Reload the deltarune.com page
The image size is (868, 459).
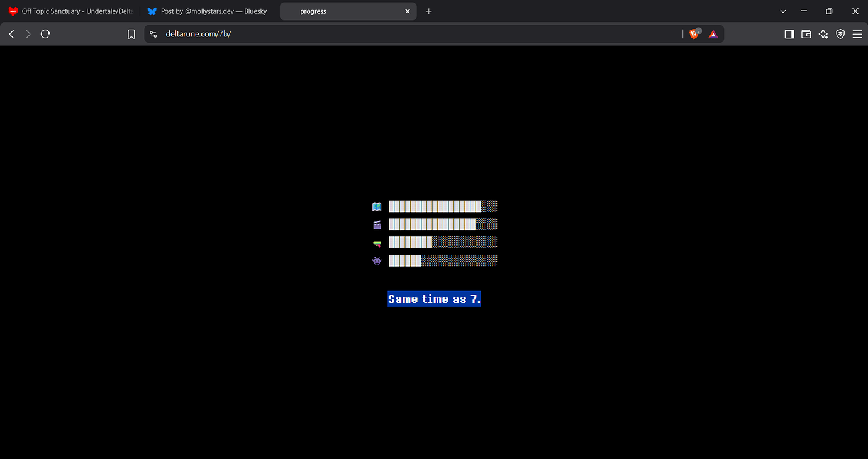[45, 34]
